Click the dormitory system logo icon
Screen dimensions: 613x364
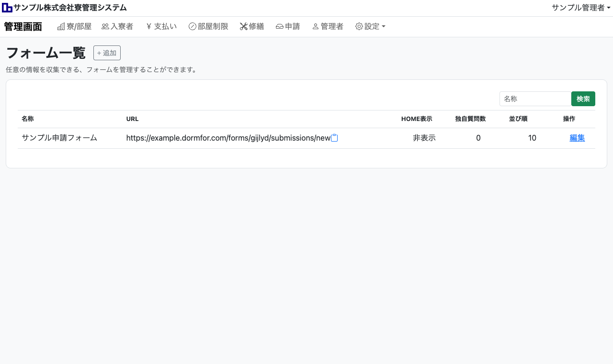click(7, 8)
